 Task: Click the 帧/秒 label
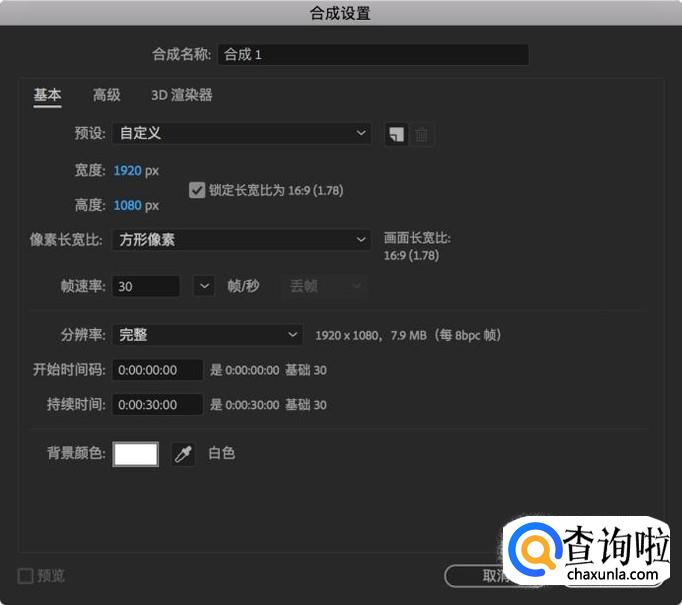point(243,286)
